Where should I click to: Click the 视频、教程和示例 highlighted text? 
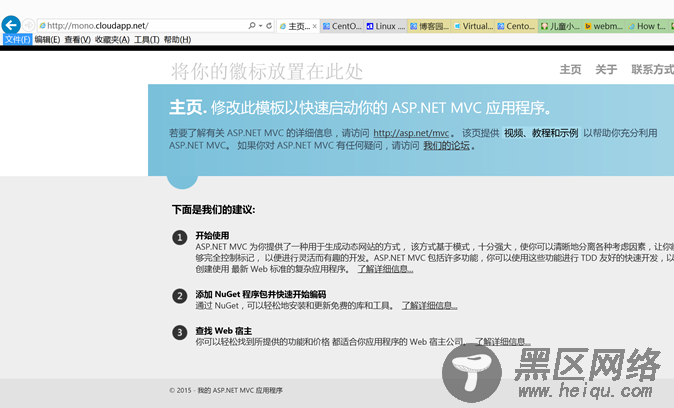point(541,133)
